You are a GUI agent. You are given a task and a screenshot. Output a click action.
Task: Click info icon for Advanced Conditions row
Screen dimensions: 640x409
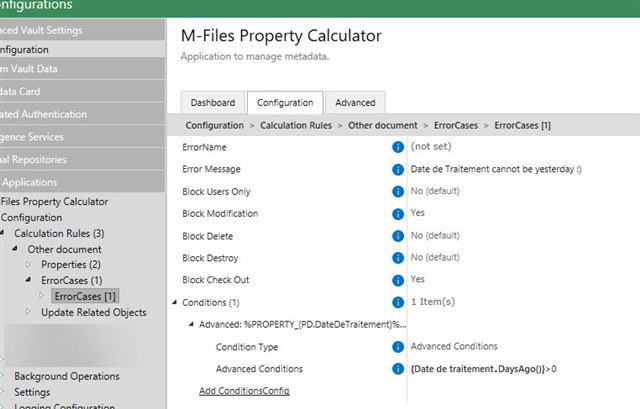click(x=398, y=369)
